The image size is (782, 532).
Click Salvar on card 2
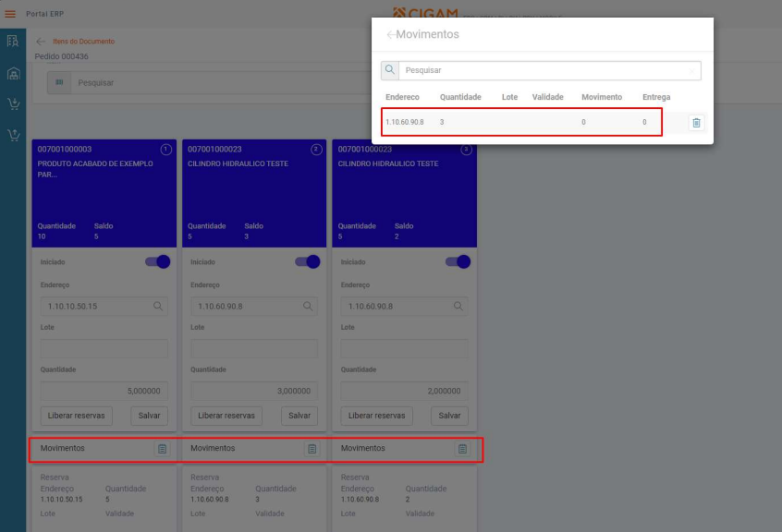(x=299, y=416)
